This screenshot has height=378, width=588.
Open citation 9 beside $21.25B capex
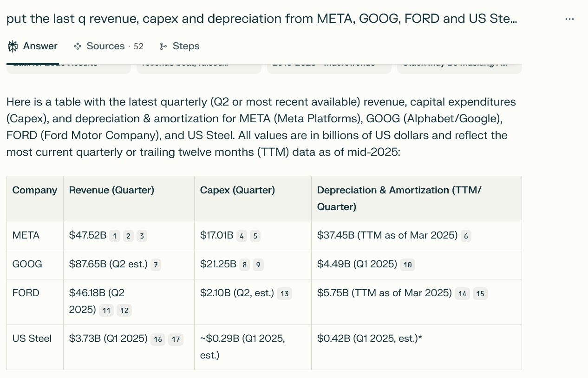click(259, 265)
